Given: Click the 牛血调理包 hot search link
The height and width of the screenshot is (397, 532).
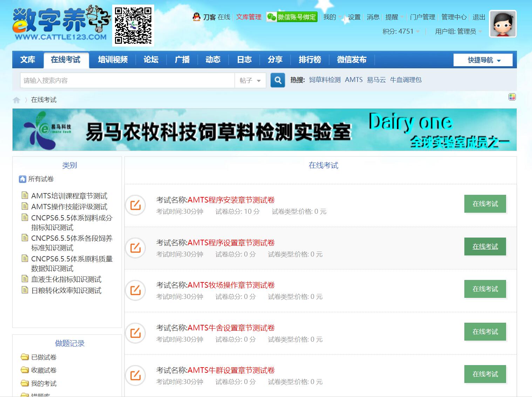Looking at the screenshot, I should [x=406, y=80].
